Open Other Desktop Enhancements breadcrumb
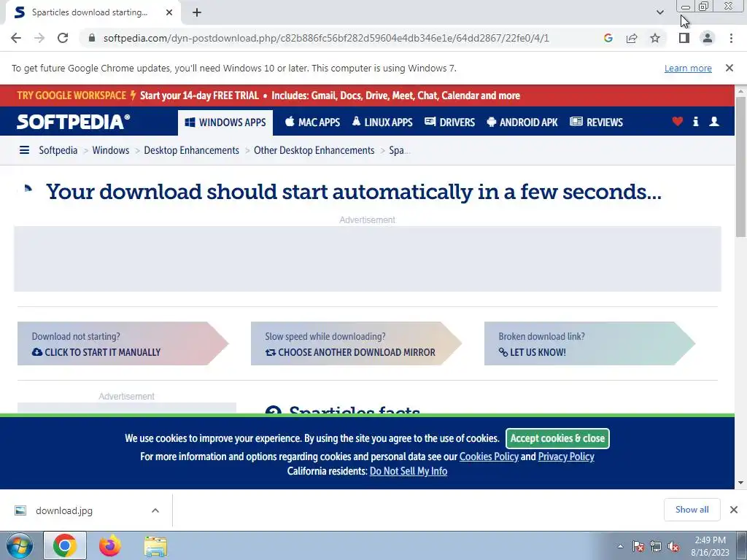The height and width of the screenshot is (560, 747). (314, 150)
